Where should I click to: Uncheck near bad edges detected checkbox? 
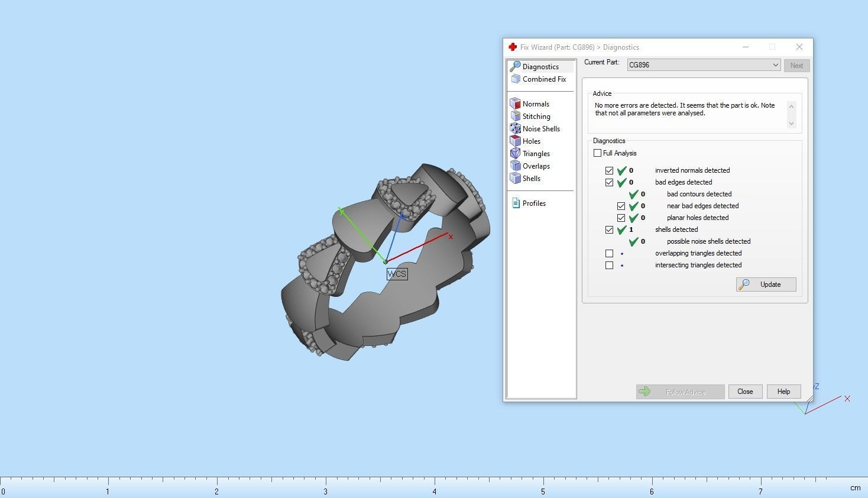[621, 206]
